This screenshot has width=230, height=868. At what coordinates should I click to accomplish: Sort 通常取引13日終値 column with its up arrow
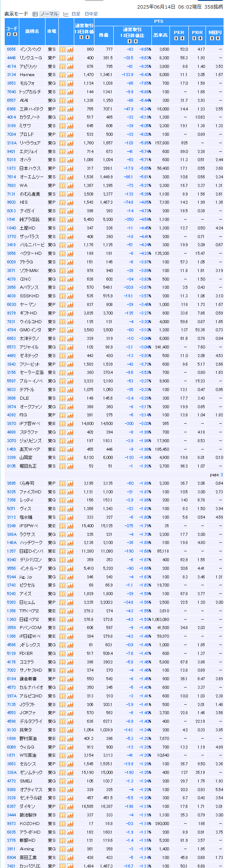point(81,37)
